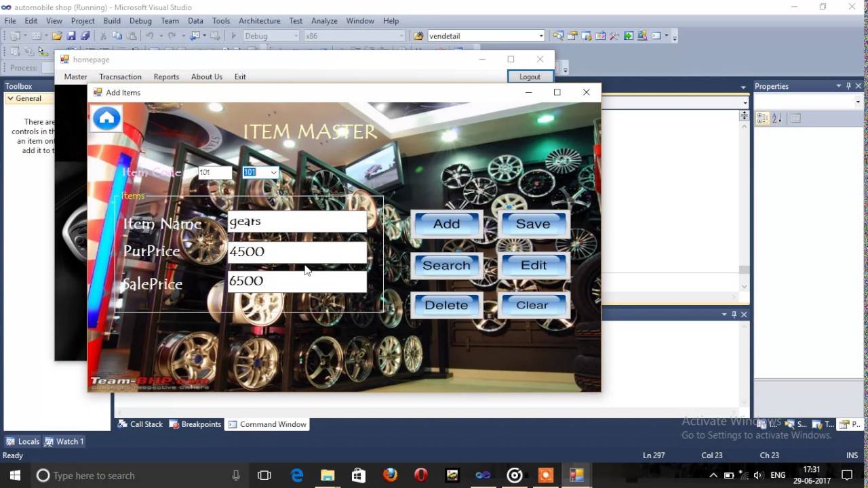The image size is (868, 488).
Task: Launch Opera browser from the taskbar
Action: pos(421,475)
